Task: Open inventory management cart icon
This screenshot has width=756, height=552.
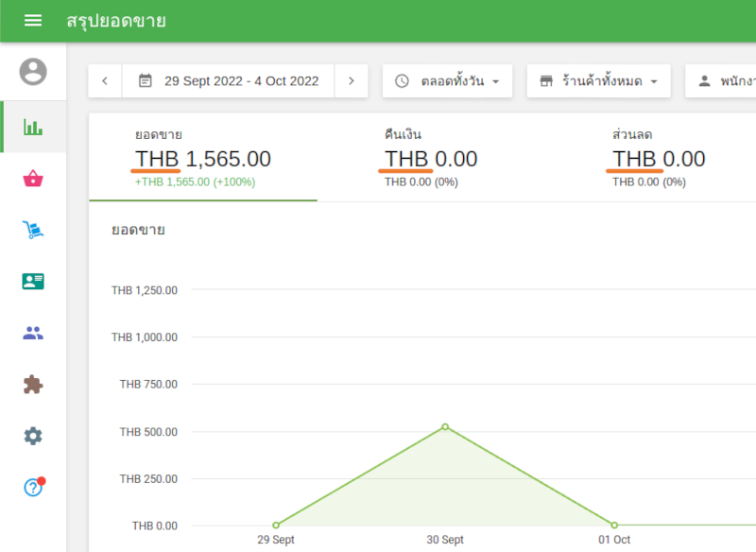Action: pyautogui.click(x=33, y=230)
